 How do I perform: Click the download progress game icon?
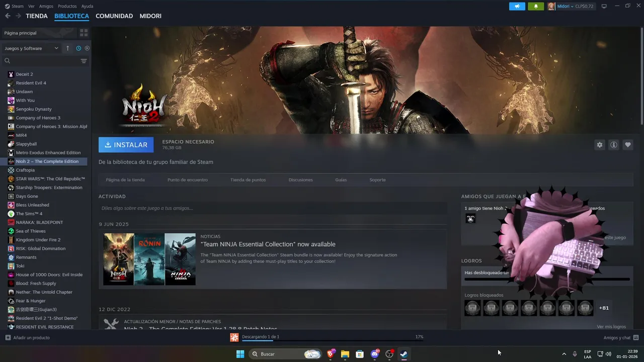[234, 337]
